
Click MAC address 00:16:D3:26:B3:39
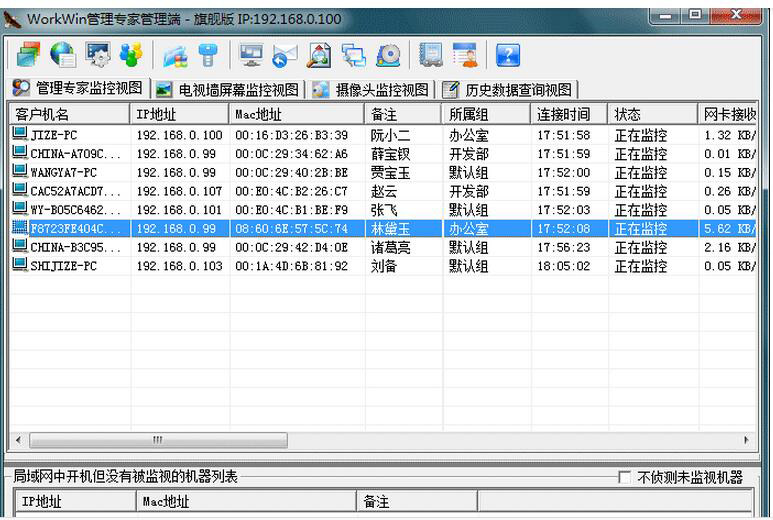point(291,135)
